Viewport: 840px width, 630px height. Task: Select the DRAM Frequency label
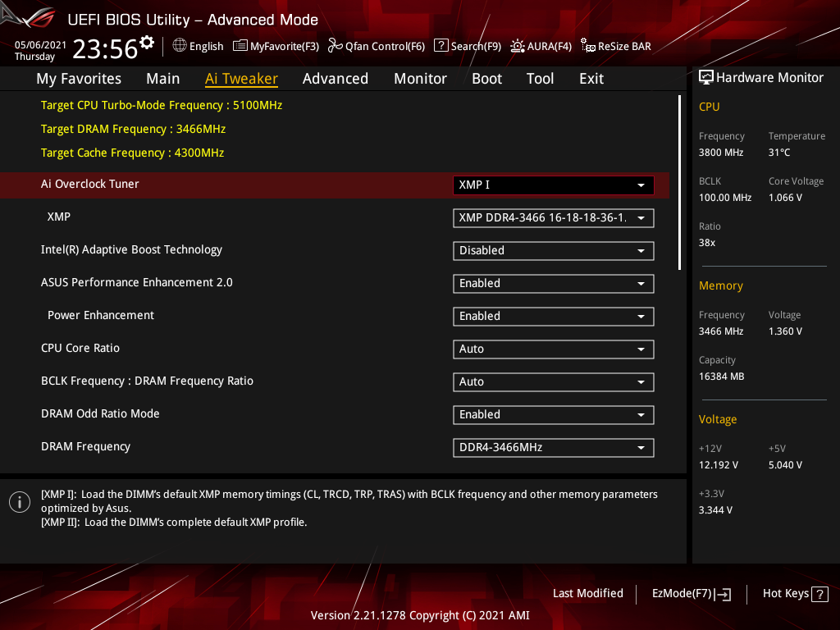tap(85, 446)
